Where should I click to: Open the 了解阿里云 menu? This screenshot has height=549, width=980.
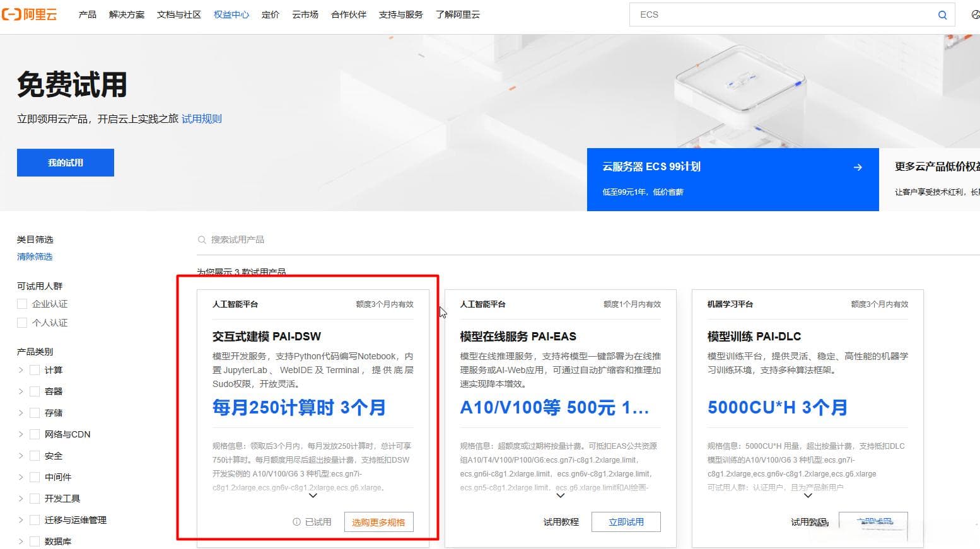pos(458,14)
